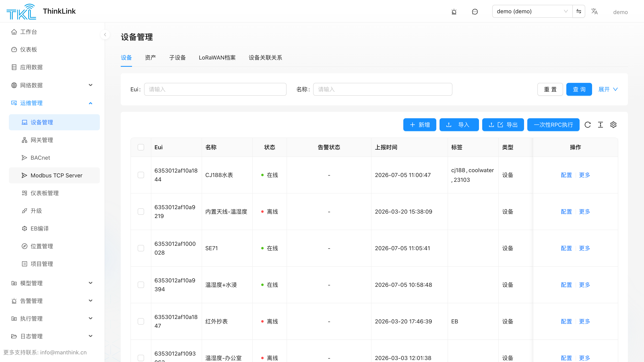Image resolution: width=644 pixels, height=362 pixels.
Task: Select 设备管理 in the sidebar
Action: coord(54,122)
